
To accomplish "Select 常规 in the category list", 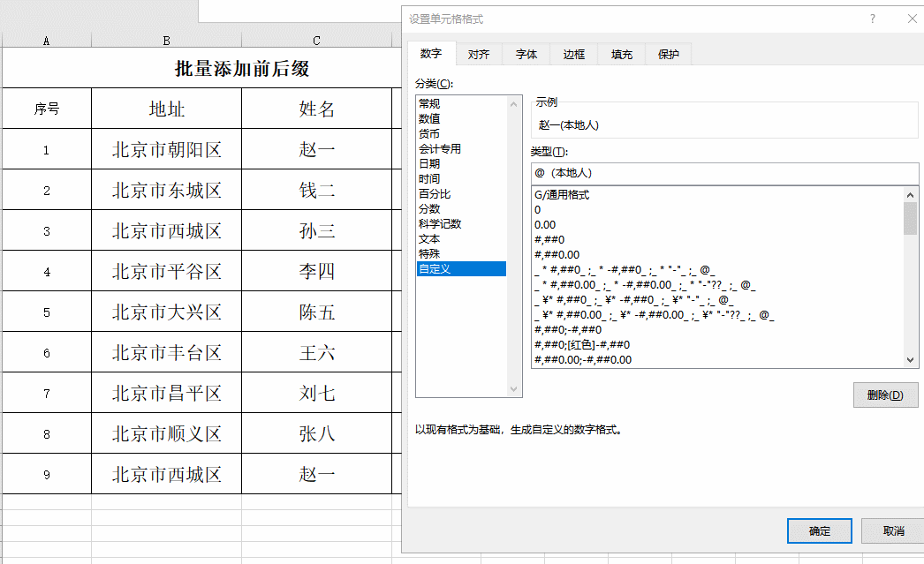I will [461, 103].
